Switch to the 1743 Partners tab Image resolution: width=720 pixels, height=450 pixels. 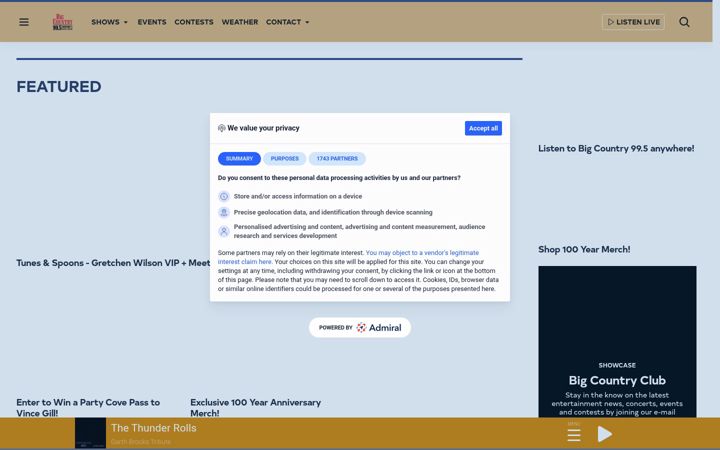click(337, 158)
